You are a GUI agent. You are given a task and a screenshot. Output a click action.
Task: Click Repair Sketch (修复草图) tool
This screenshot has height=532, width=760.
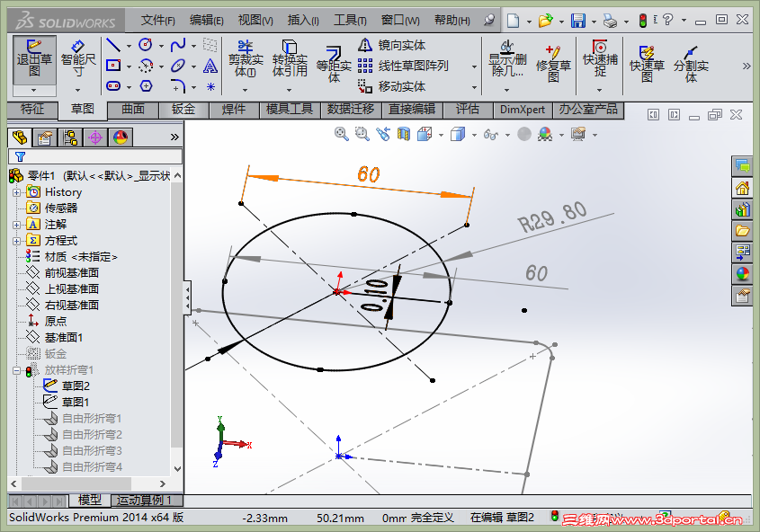tap(553, 65)
